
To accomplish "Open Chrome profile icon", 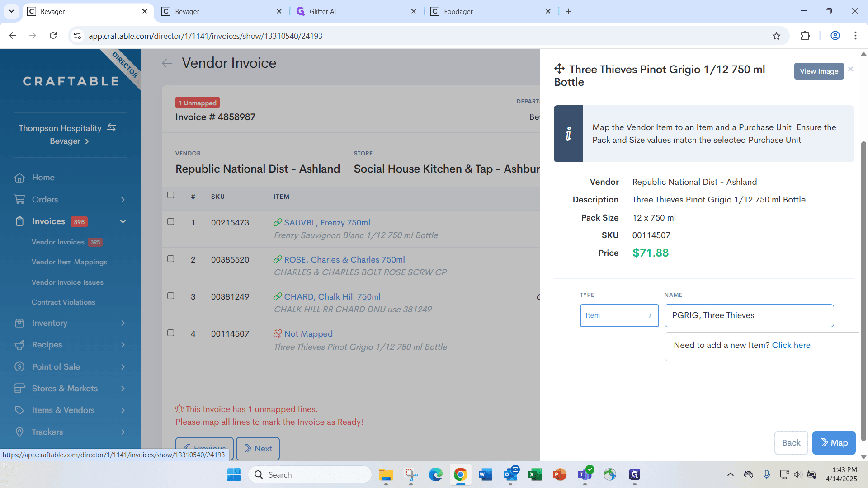I will (x=835, y=36).
